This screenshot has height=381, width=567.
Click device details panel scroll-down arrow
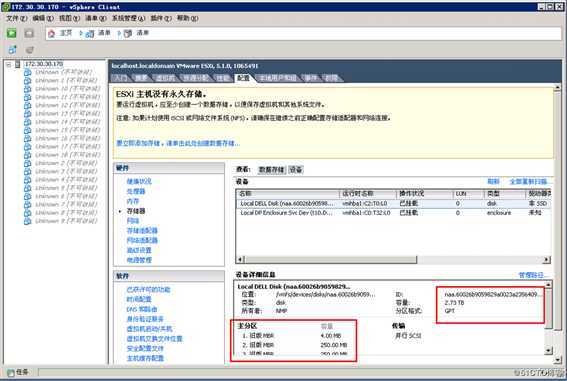549,350
